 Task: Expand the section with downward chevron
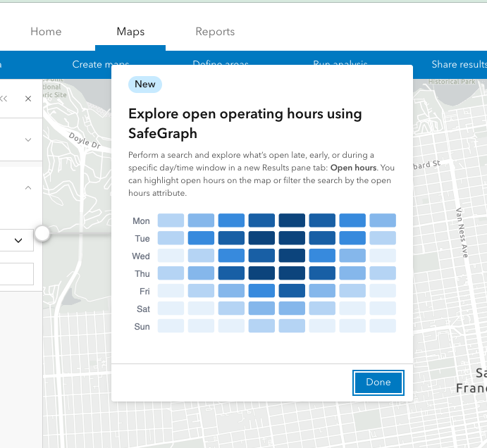point(28,139)
